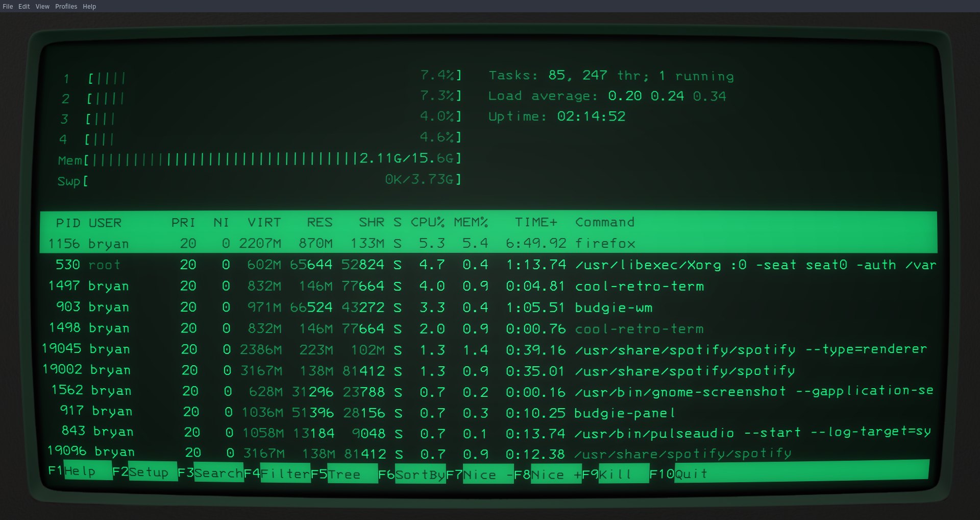Select spotify renderer process PID 19045

click(488, 349)
